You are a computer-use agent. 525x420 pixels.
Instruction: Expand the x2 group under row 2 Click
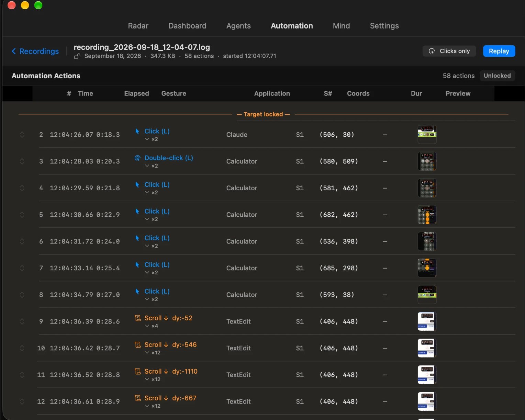[151, 139]
